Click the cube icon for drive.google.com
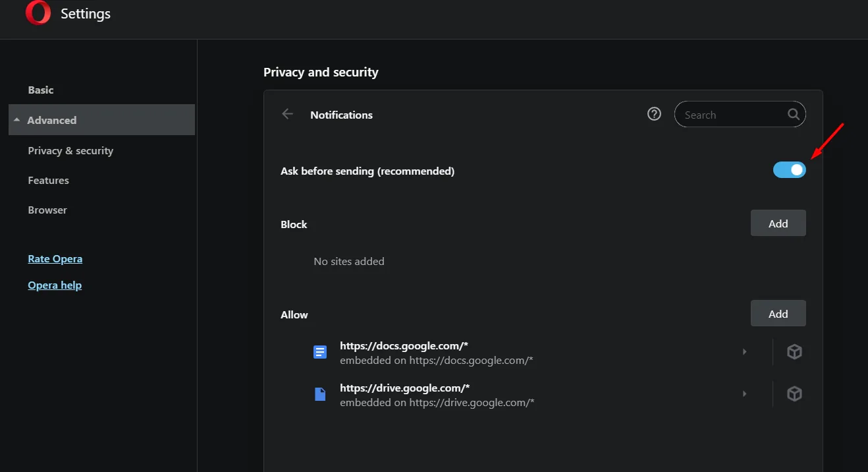This screenshot has height=472, width=868. (x=795, y=394)
